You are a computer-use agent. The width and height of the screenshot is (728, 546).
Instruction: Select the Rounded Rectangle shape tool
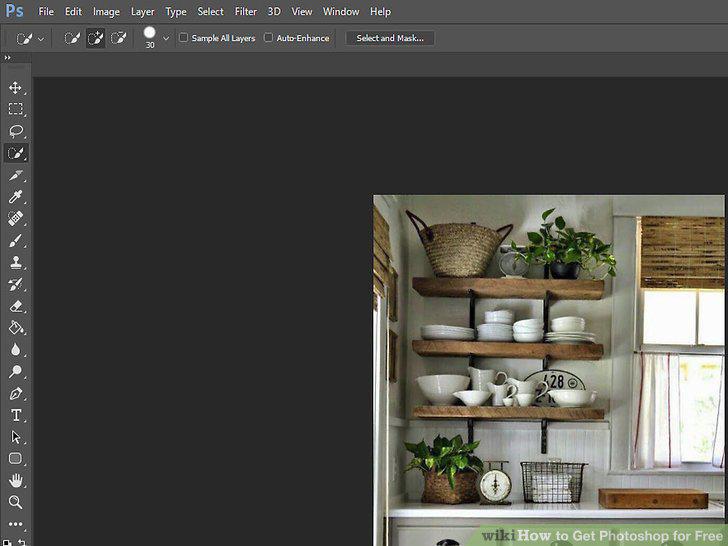click(x=15, y=459)
